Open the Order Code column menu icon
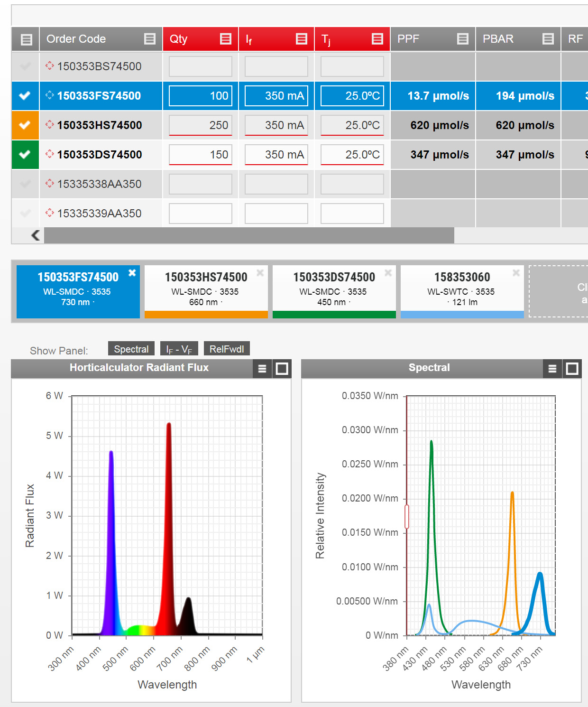 point(150,39)
